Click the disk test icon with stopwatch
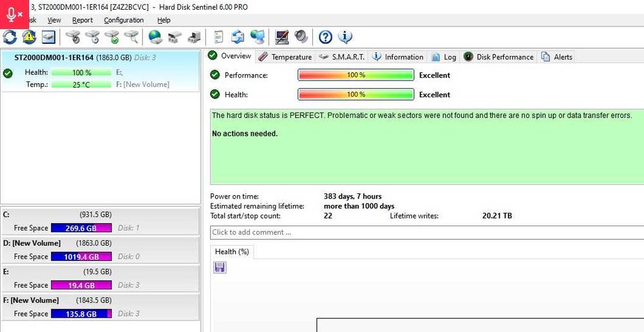This screenshot has width=644, height=332. [x=73, y=37]
